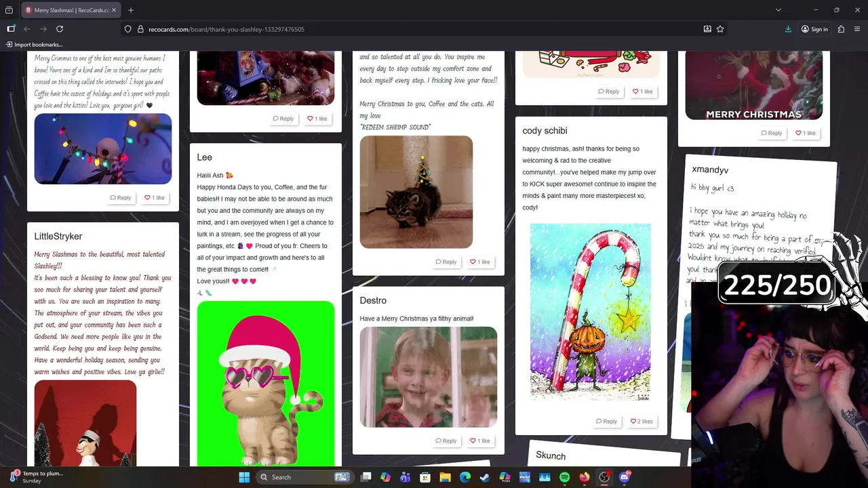The image size is (868, 488).
Task: Open Task View from the taskbar
Action: click(x=366, y=477)
